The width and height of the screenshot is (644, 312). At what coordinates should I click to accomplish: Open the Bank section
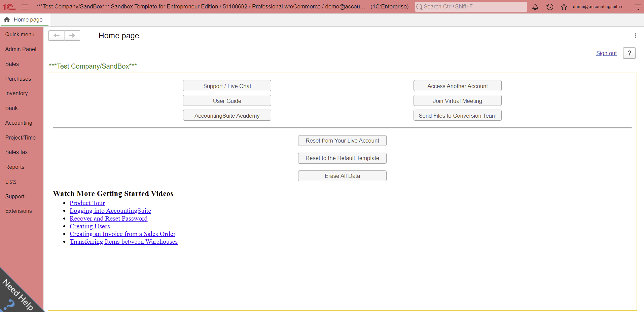point(11,108)
